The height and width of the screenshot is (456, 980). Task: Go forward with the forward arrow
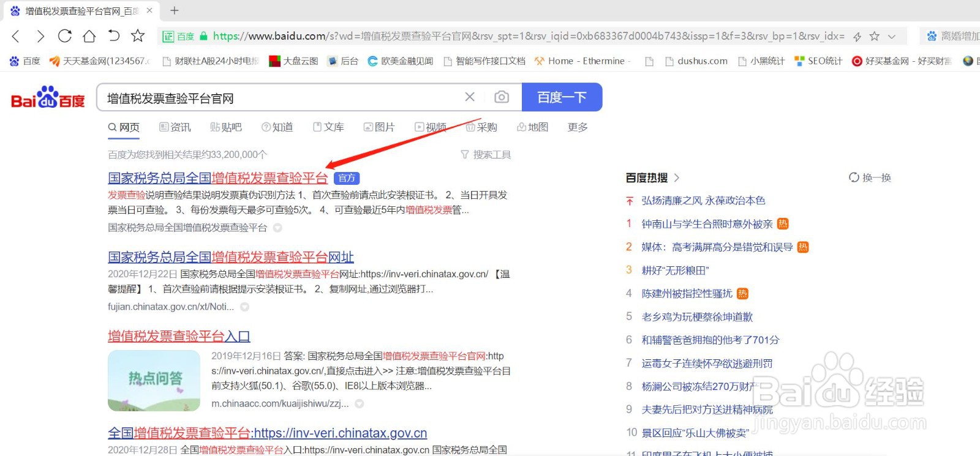pyautogui.click(x=40, y=37)
